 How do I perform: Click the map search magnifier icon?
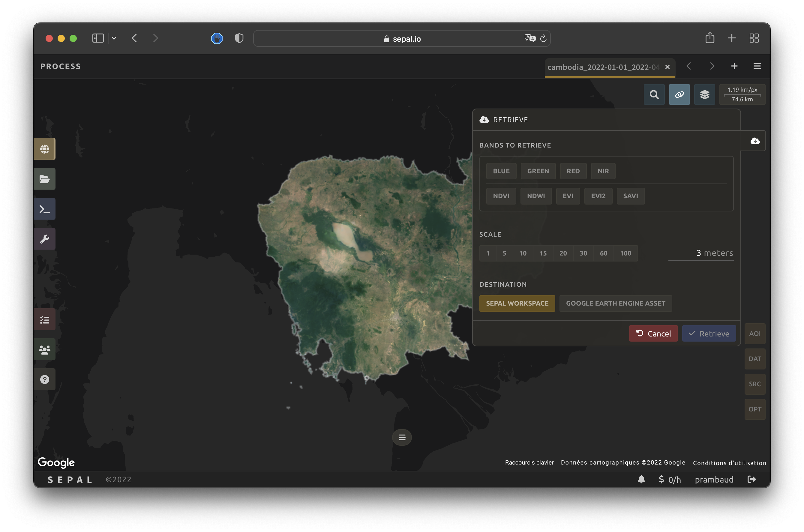point(654,94)
